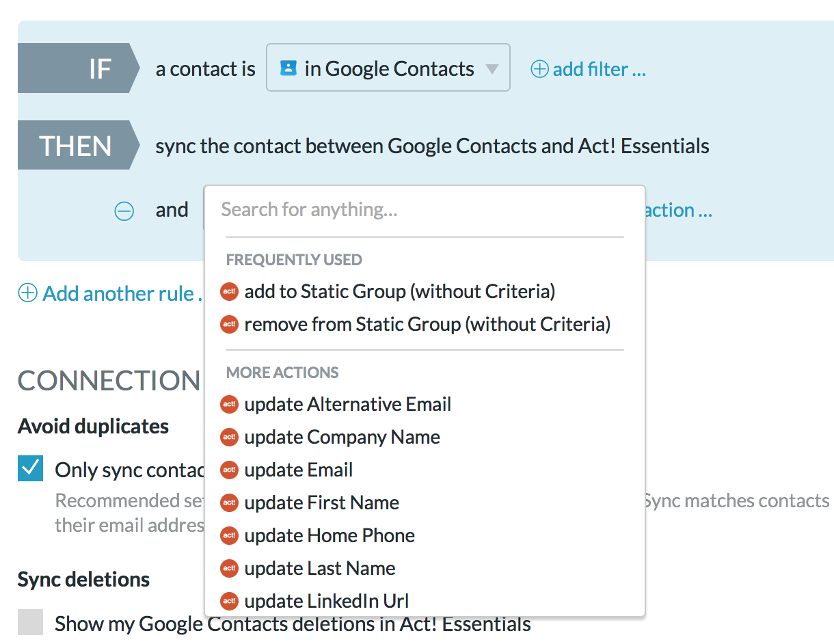
Task: Choose 'update Company Name' action
Action: tap(342, 438)
